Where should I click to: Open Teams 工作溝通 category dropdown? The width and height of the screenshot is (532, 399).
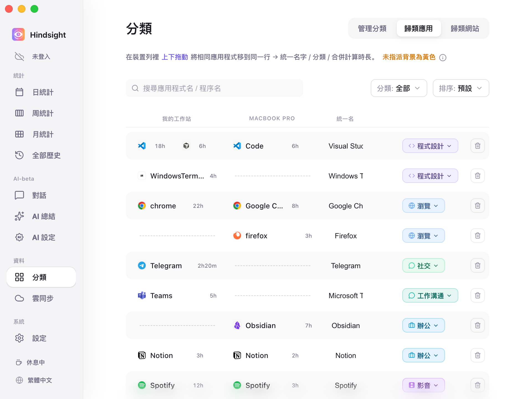430,295
